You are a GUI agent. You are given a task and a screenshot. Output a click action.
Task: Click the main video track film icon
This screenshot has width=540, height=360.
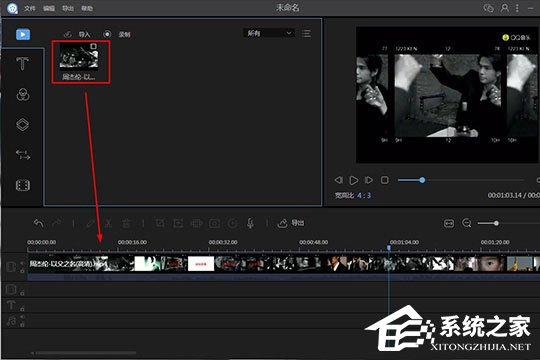[x=11, y=267]
